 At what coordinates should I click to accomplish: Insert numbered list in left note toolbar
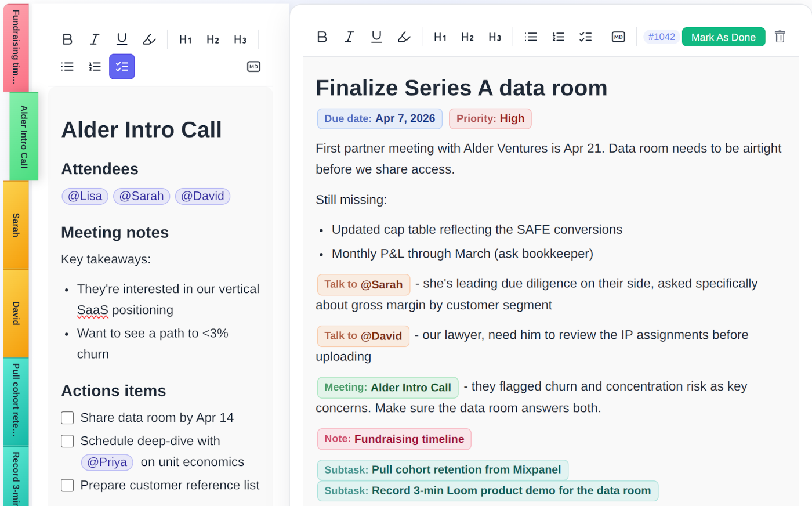pos(95,67)
